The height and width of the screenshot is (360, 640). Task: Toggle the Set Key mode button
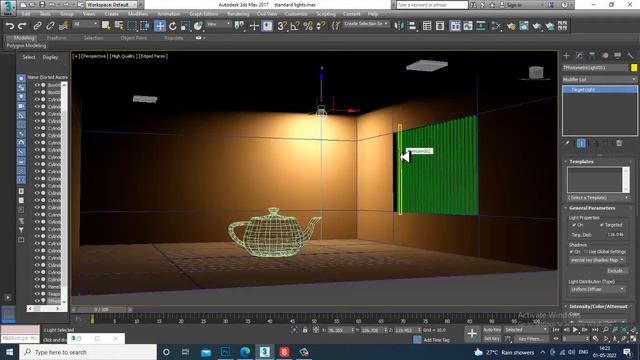(x=492, y=339)
